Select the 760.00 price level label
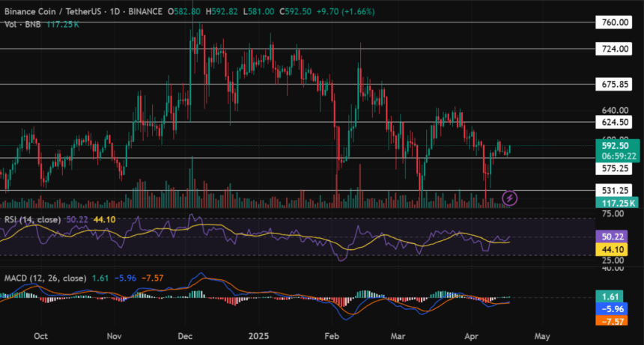 tap(613, 22)
